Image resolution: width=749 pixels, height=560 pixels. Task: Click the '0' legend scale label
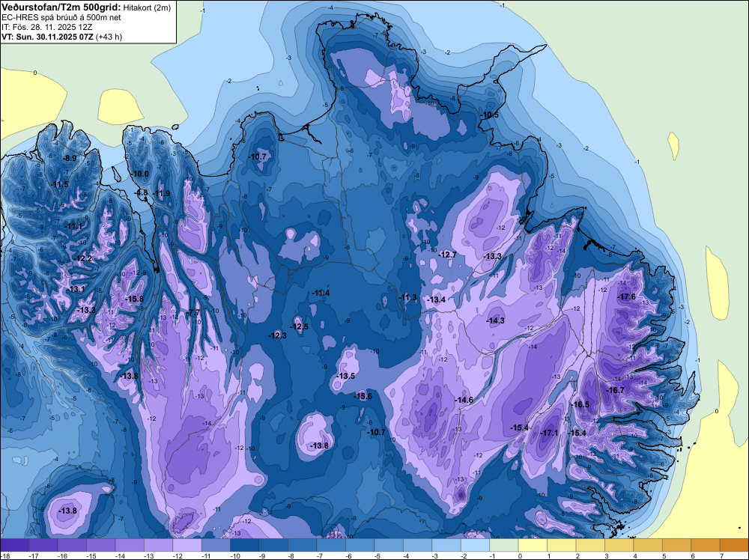(521, 556)
